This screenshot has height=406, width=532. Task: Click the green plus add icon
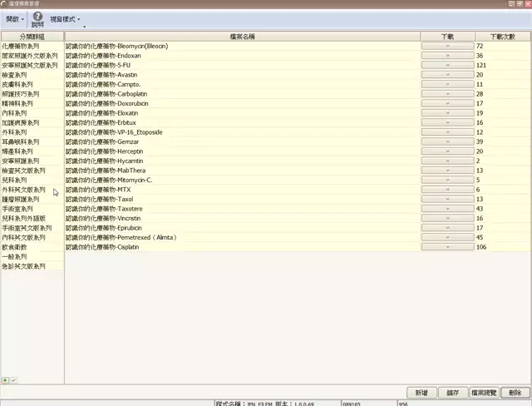click(5, 380)
